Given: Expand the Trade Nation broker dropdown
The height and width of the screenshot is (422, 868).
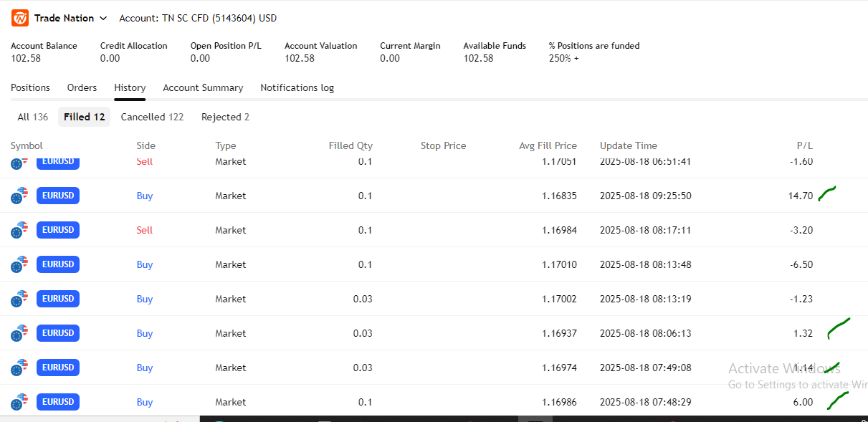Looking at the screenshot, I should coord(102,18).
